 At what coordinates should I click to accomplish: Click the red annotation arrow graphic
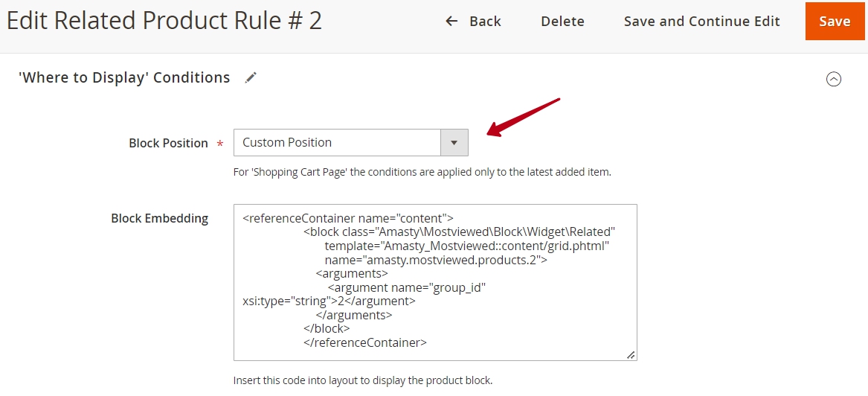pyautogui.click(x=523, y=118)
